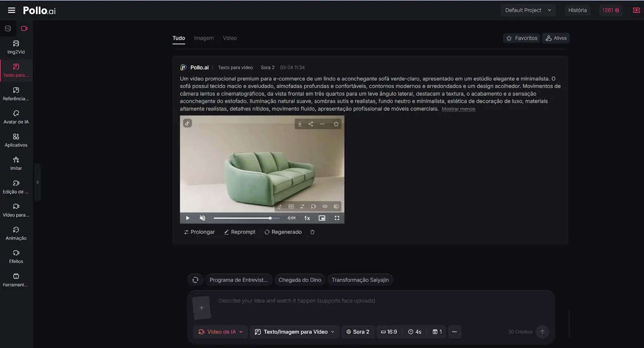Enter fullscreen video mode
Screen dimensions: 644x348
[337, 218]
